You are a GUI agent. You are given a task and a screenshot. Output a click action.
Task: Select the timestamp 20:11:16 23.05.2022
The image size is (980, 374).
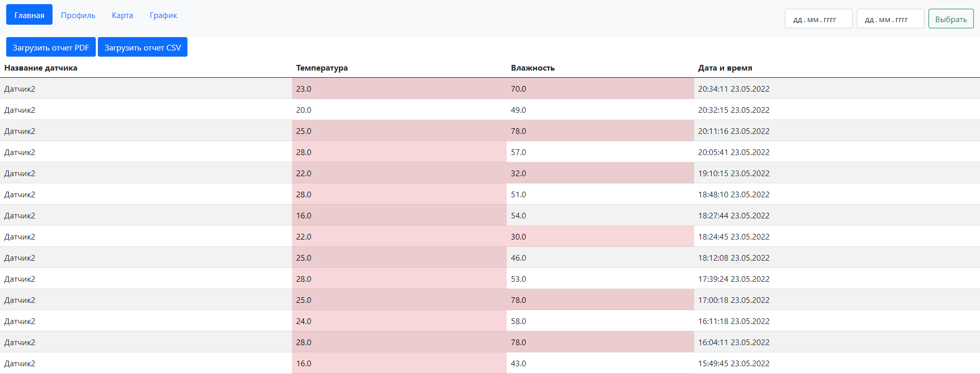click(733, 131)
